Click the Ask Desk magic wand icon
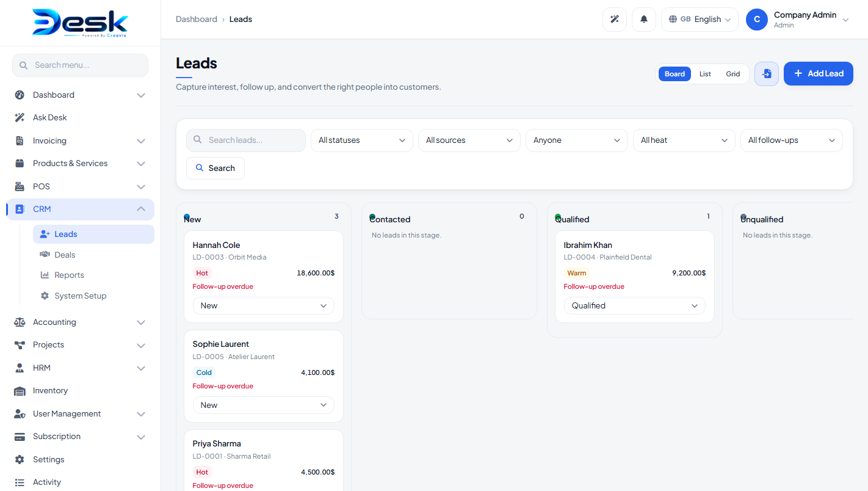The height and width of the screenshot is (491, 868). coord(20,117)
